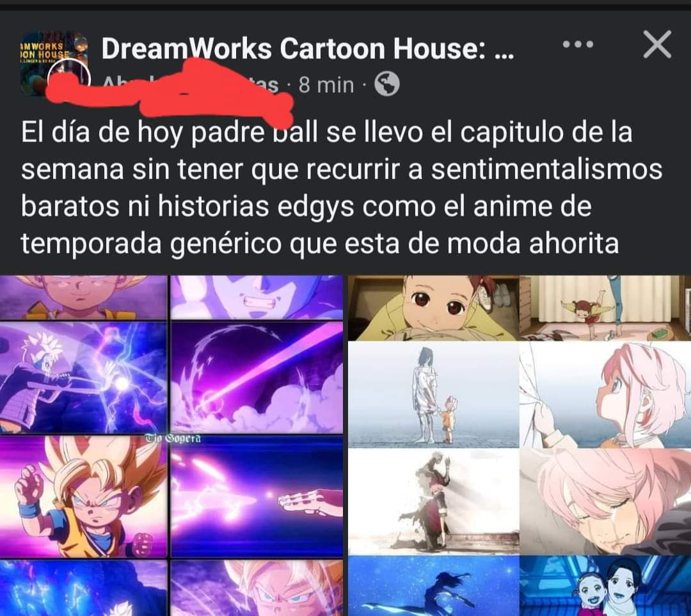Open the child dancing in room image
The width and height of the screenshot is (691, 616).
(605, 308)
